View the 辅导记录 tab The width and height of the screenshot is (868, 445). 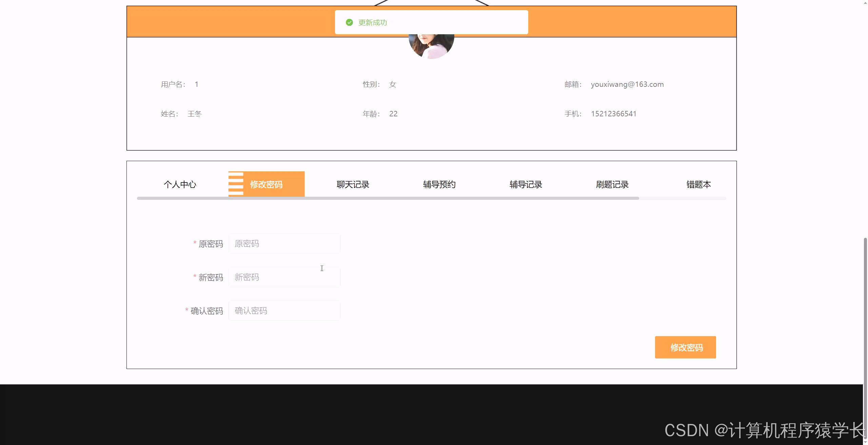click(x=525, y=185)
